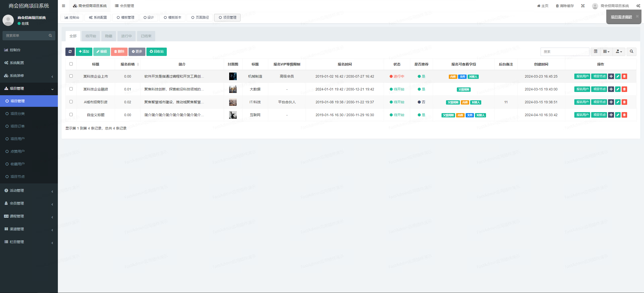Click the red delete icon in the 某科技企业上市 row
The height and width of the screenshot is (293, 644).
pos(624,76)
